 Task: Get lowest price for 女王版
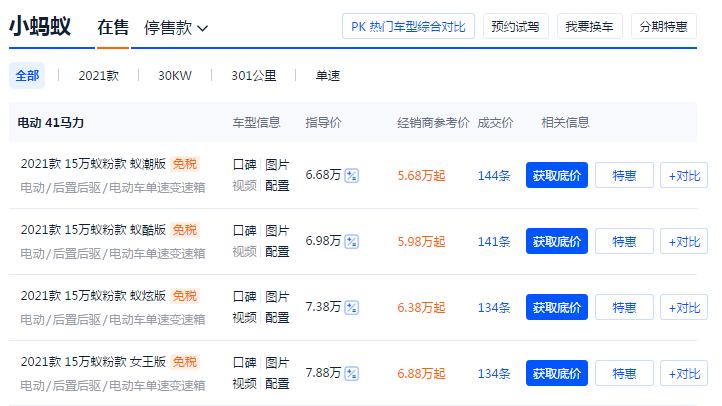click(557, 373)
